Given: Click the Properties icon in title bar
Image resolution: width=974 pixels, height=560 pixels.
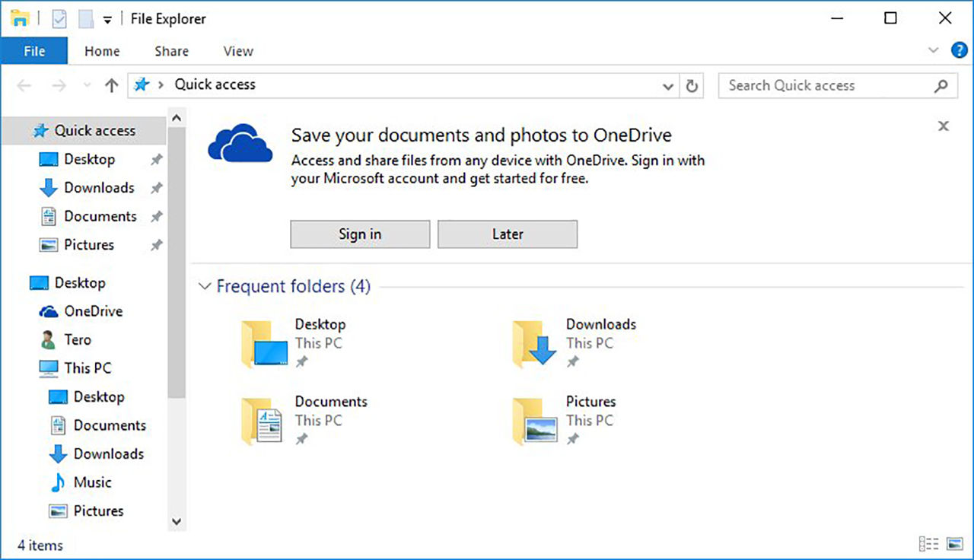Looking at the screenshot, I should [59, 19].
